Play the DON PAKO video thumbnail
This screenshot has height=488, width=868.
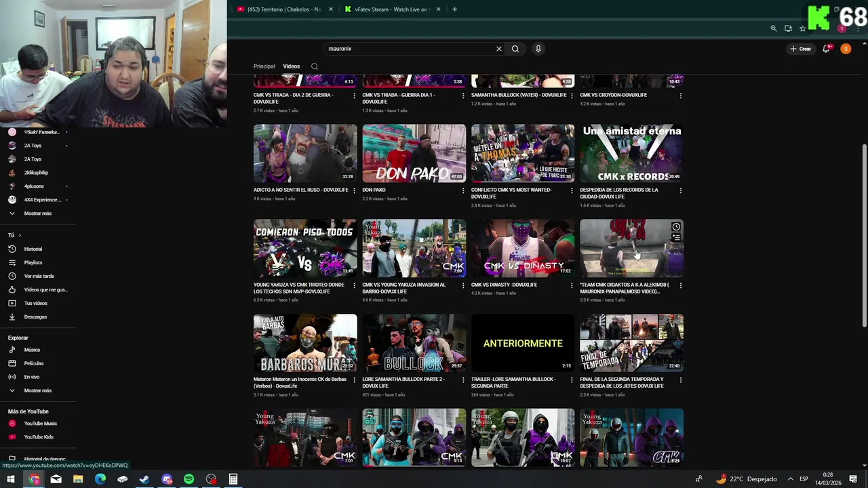414,153
